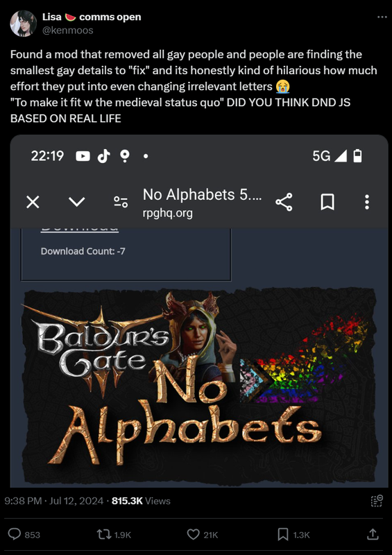Image resolution: width=392 pixels, height=555 pixels.
Task: Open Lisa comms open display name
Action: [92, 17]
